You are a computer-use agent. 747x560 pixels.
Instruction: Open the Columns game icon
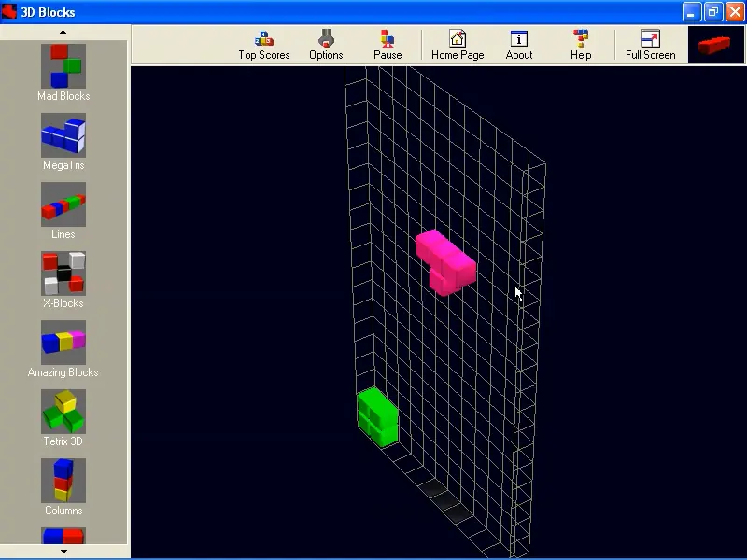pos(63,481)
